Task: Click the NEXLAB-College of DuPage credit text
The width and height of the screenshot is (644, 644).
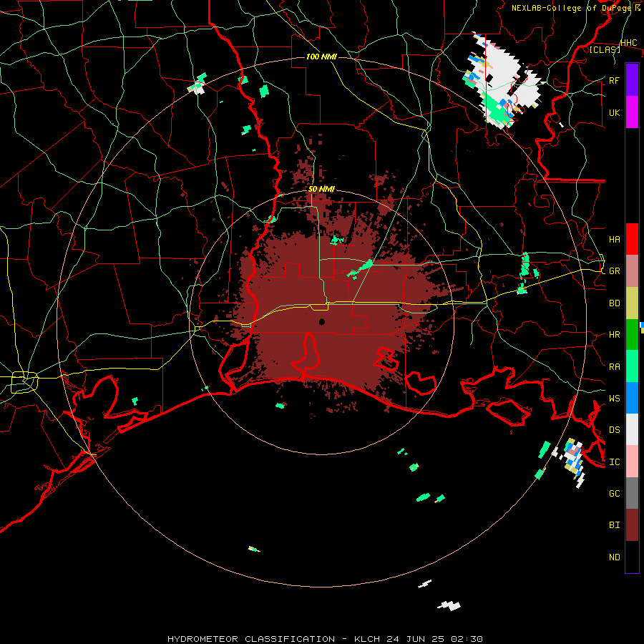Action: (572, 8)
